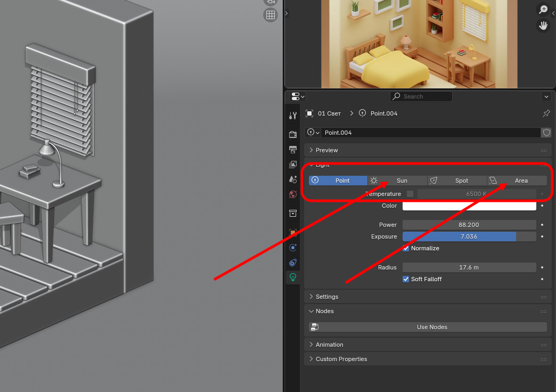This screenshot has height=392, width=556.
Task: Click the zoom magnifier in image editor
Action: pyautogui.click(x=543, y=10)
